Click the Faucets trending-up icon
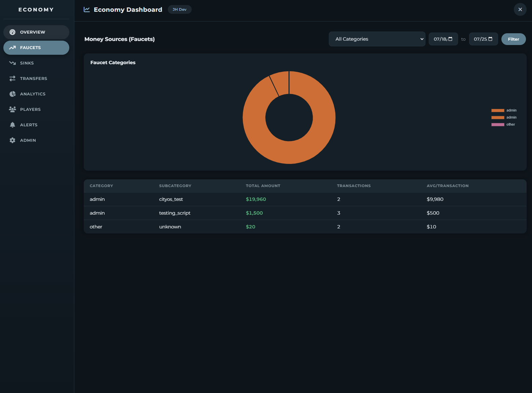532x393 pixels. [12, 48]
